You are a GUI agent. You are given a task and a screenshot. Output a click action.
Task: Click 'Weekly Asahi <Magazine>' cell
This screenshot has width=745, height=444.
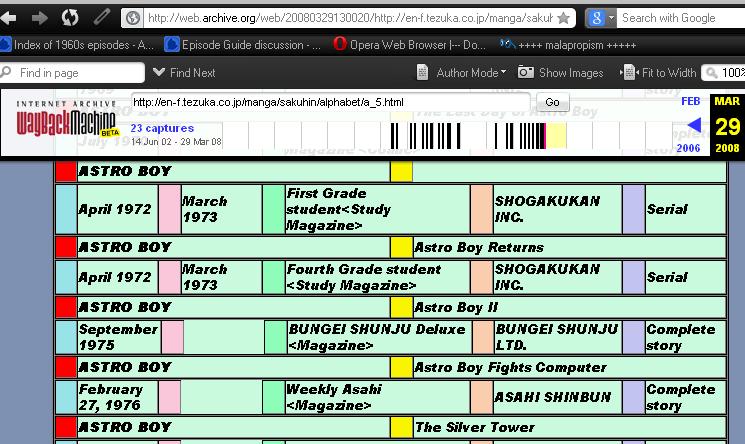click(x=377, y=397)
